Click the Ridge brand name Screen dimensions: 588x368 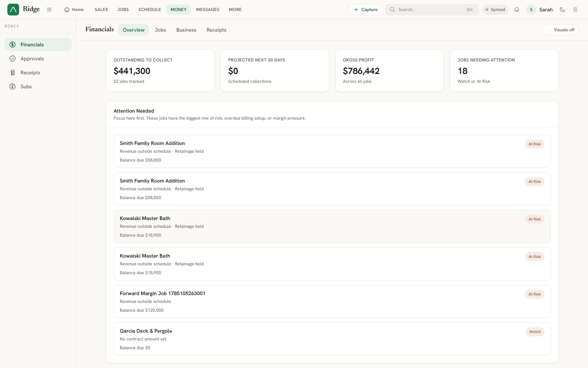click(x=31, y=9)
